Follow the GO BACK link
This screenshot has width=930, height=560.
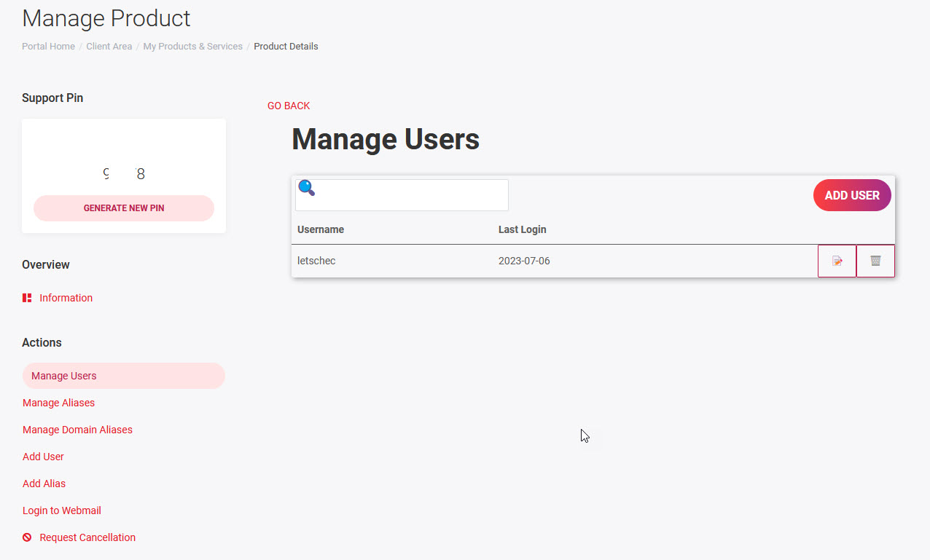[289, 106]
